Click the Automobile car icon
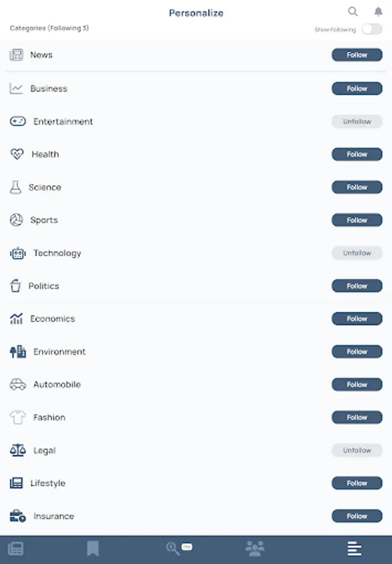 pos(18,385)
